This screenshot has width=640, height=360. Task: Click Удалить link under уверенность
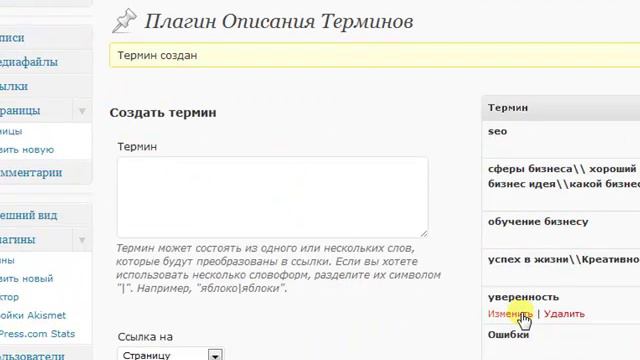coord(564,314)
